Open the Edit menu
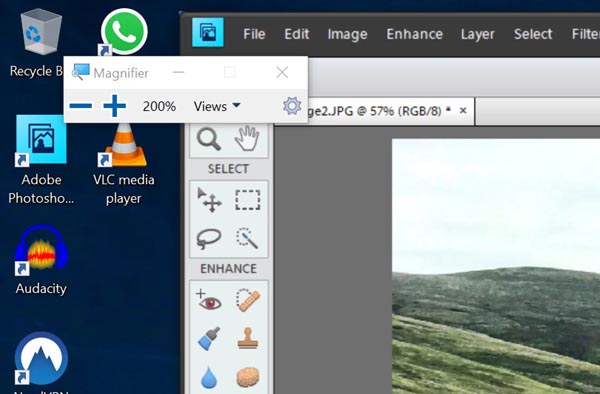This screenshot has width=600, height=394. [x=297, y=34]
